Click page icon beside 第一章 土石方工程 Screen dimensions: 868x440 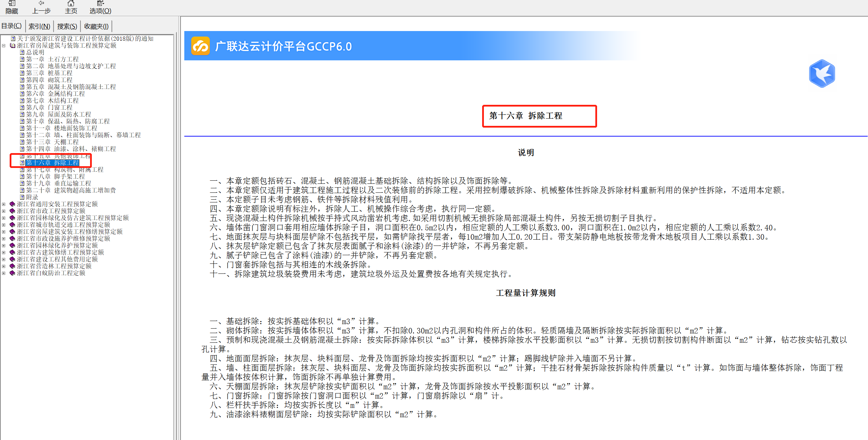(22, 59)
